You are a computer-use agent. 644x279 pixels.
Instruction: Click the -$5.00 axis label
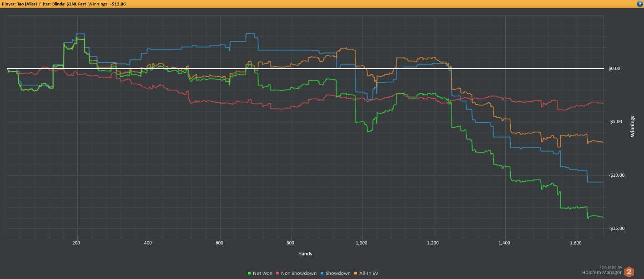coord(615,122)
